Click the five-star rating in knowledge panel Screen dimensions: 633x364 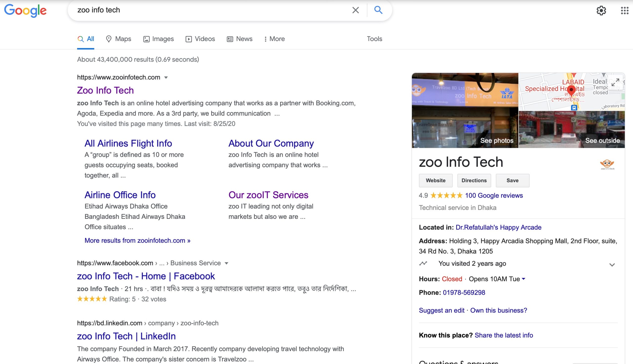(446, 196)
